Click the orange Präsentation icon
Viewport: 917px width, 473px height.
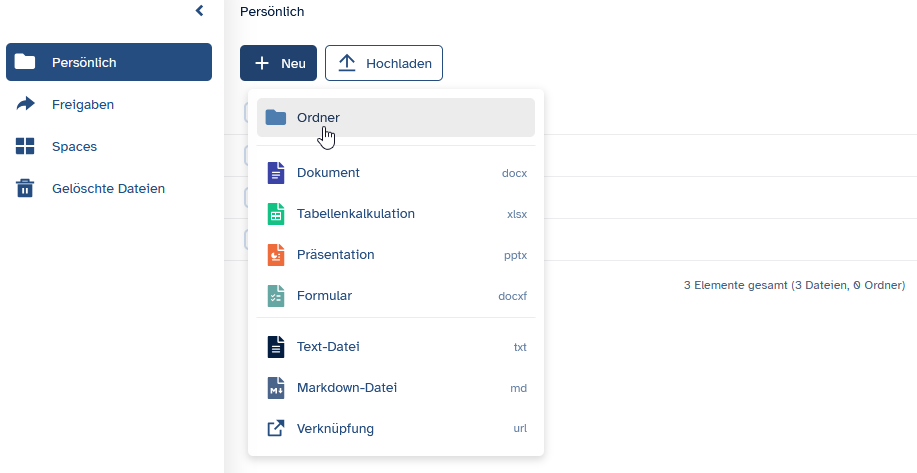click(x=276, y=255)
